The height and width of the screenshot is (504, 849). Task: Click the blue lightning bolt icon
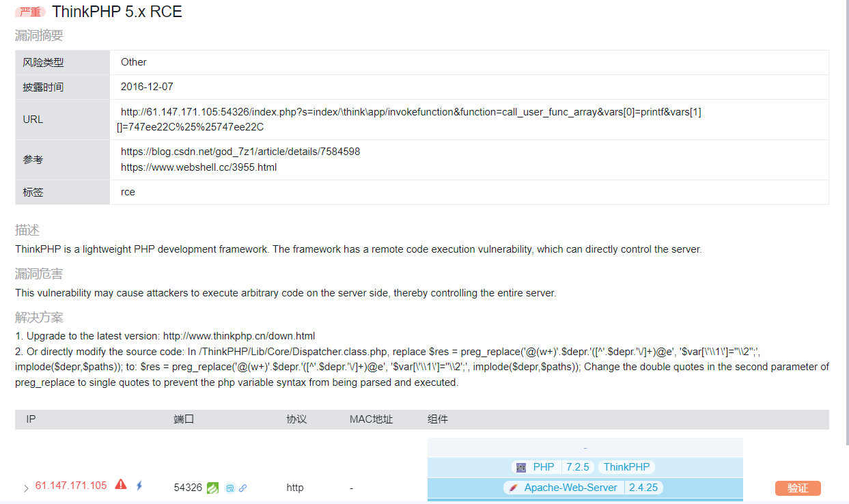coord(139,486)
